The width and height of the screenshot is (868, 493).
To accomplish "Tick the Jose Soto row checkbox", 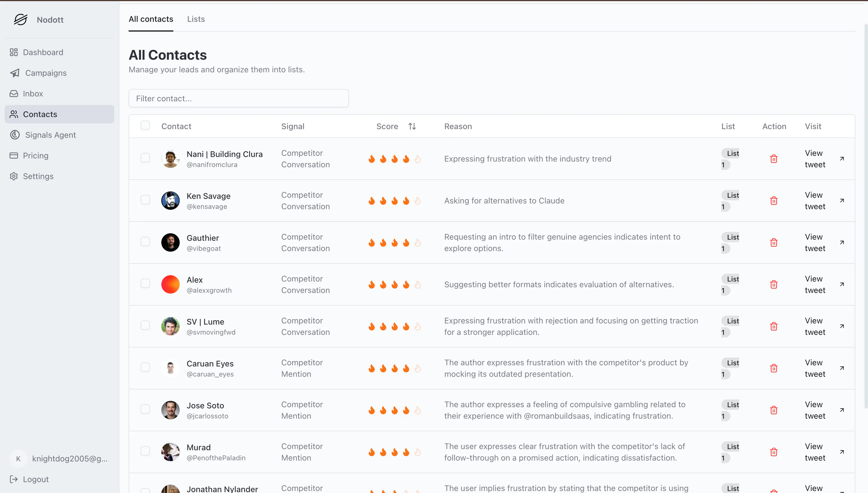I will [x=145, y=409].
